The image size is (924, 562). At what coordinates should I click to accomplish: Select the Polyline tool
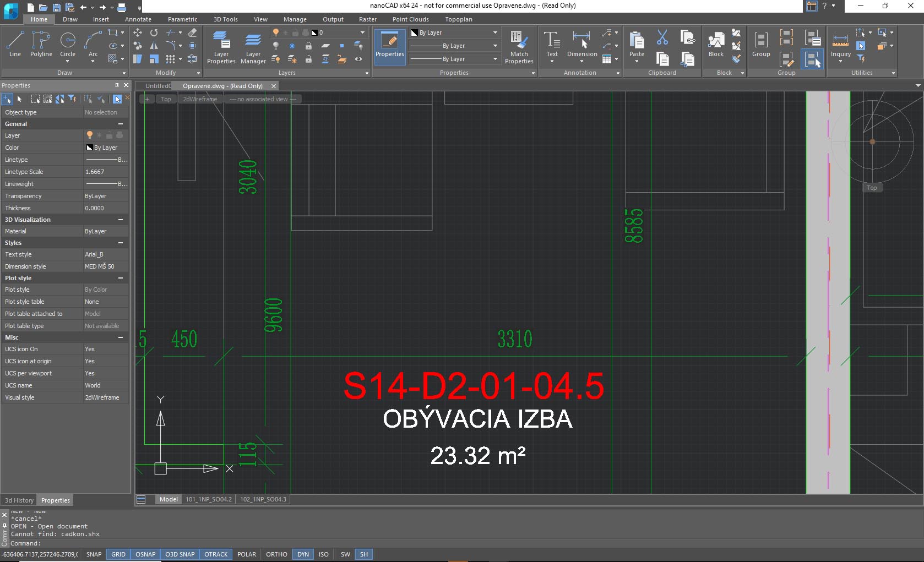41,43
